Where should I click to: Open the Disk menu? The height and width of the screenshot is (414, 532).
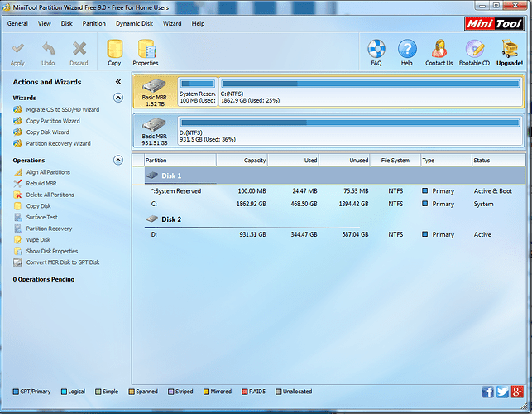(67, 23)
